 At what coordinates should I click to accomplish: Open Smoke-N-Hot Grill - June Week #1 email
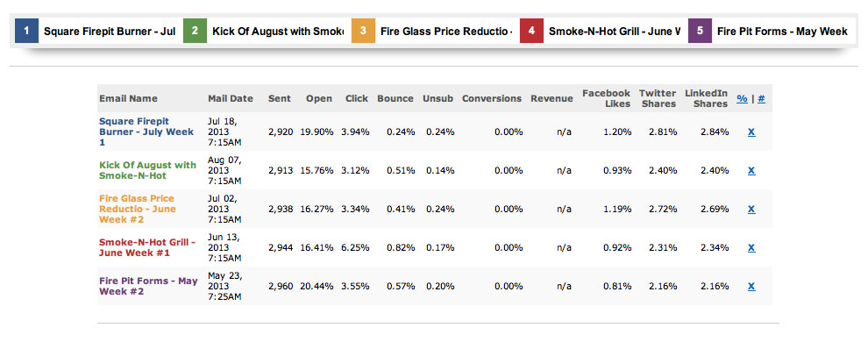(146, 247)
